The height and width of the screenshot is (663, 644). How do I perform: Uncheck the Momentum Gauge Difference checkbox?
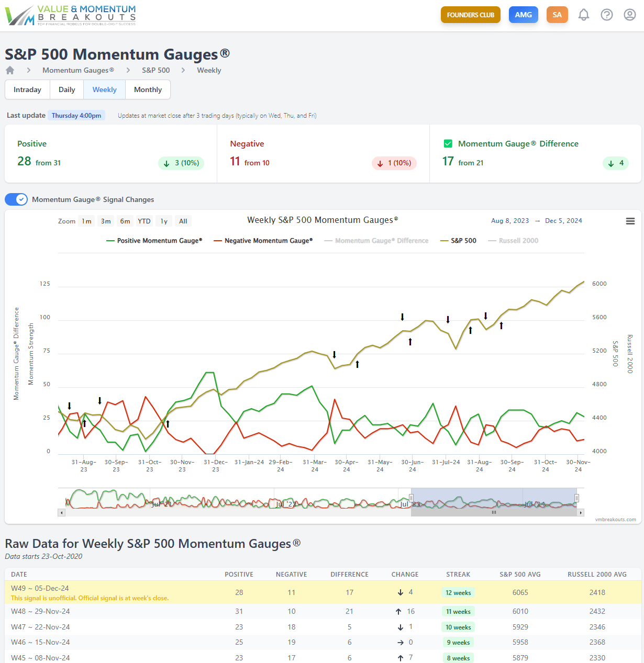coord(448,143)
